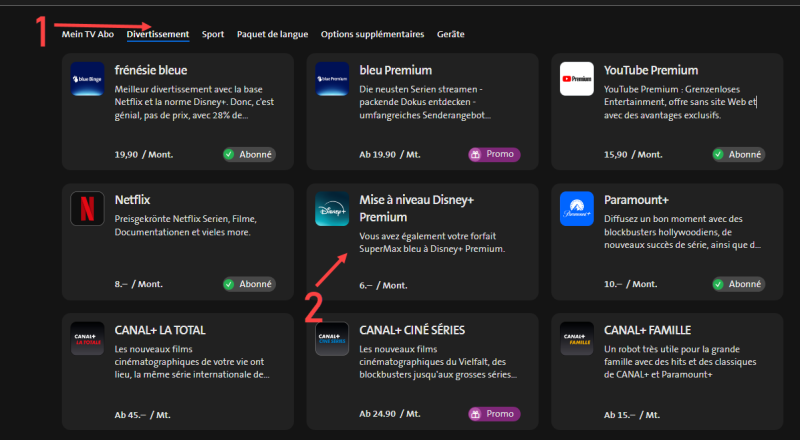This screenshot has height=440, width=800.
Task: Click the Abonné badge on frénésie bleue
Action: pos(249,155)
